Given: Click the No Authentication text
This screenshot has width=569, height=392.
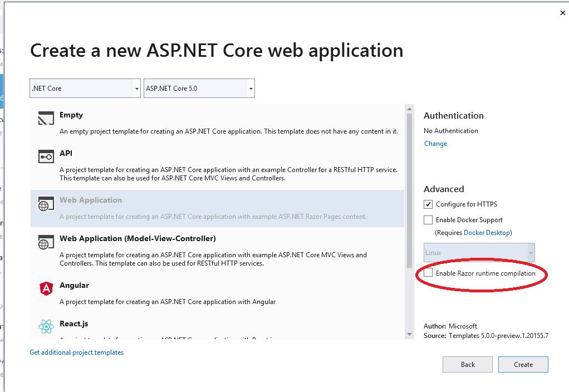Looking at the screenshot, I should tap(451, 131).
